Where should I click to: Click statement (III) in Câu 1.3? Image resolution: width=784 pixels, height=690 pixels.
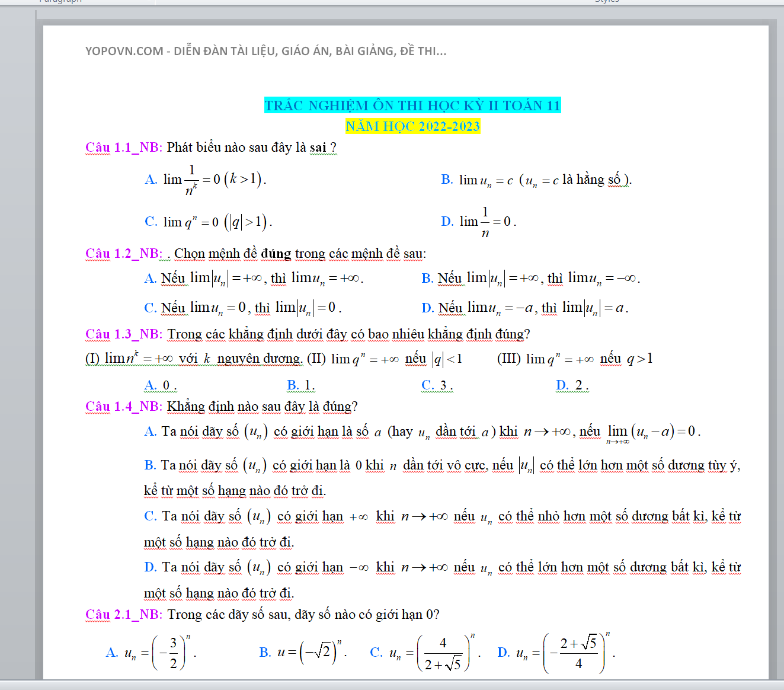(574, 359)
